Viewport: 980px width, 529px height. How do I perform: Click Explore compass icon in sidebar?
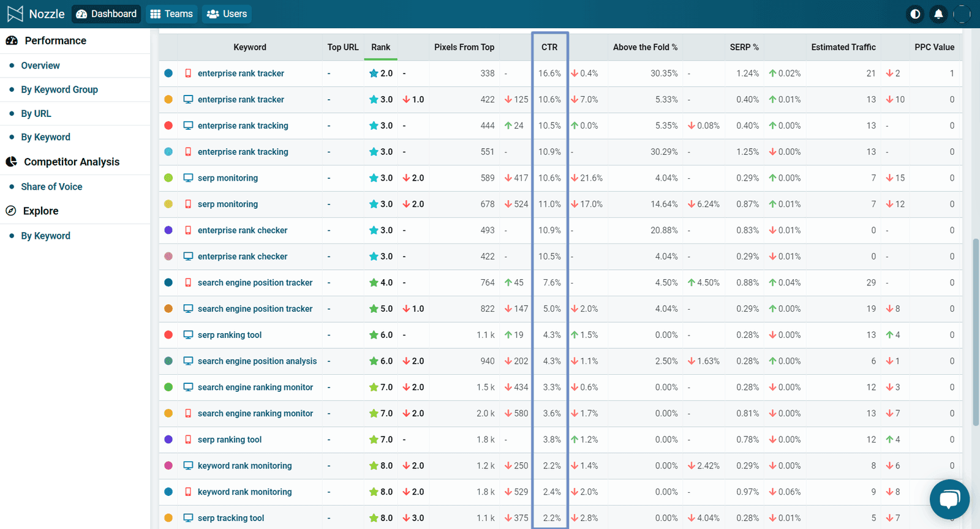11,211
